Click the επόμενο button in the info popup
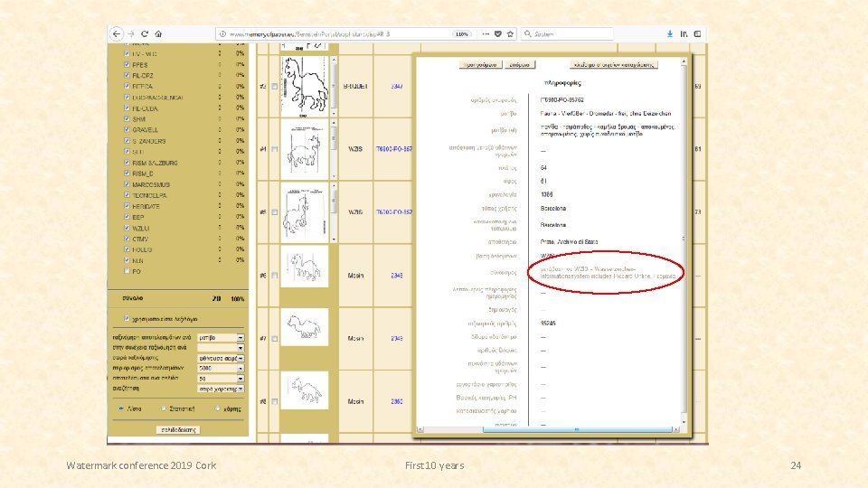Image resolution: width=868 pixels, height=488 pixels. click(x=519, y=65)
